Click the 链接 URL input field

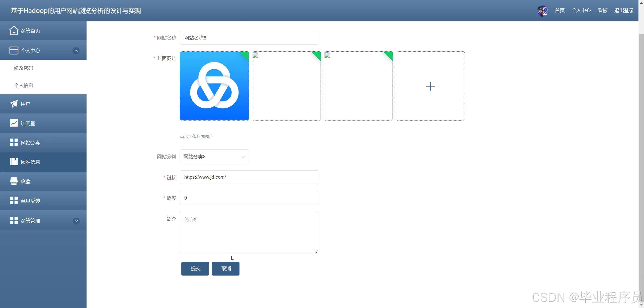pos(249,177)
